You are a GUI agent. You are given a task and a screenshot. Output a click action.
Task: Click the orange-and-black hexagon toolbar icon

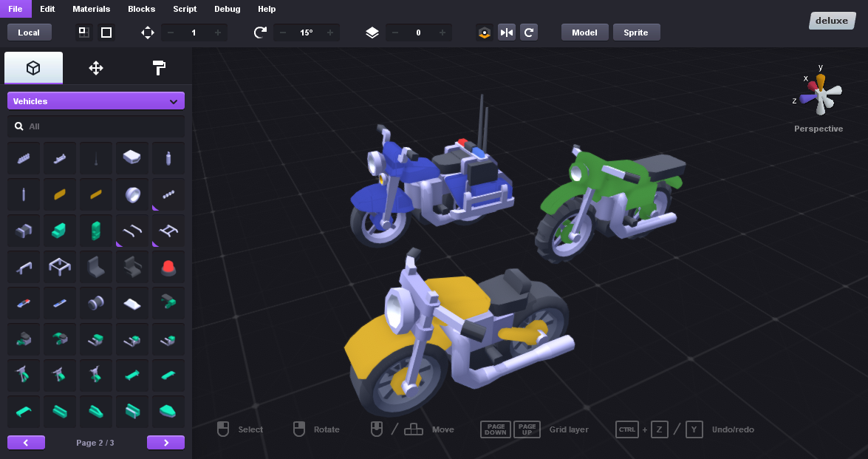pos(484,33)
